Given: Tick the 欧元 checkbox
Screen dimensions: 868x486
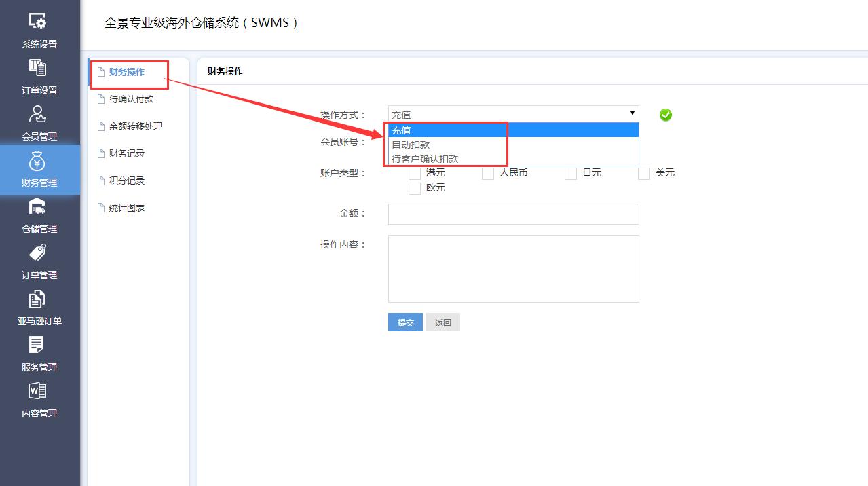Looking at the screenshot, I should point(415,188).
